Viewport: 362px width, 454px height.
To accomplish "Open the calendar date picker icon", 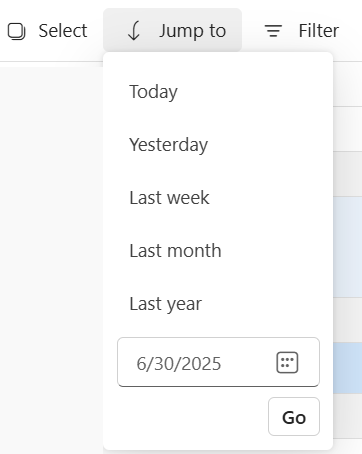I will click(x=287, y=362).
